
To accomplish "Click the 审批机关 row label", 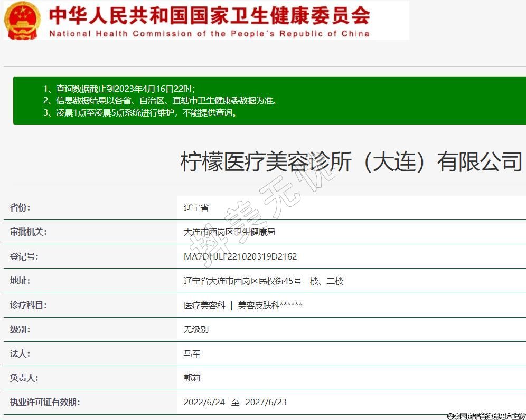I will [x=28, y=232].
